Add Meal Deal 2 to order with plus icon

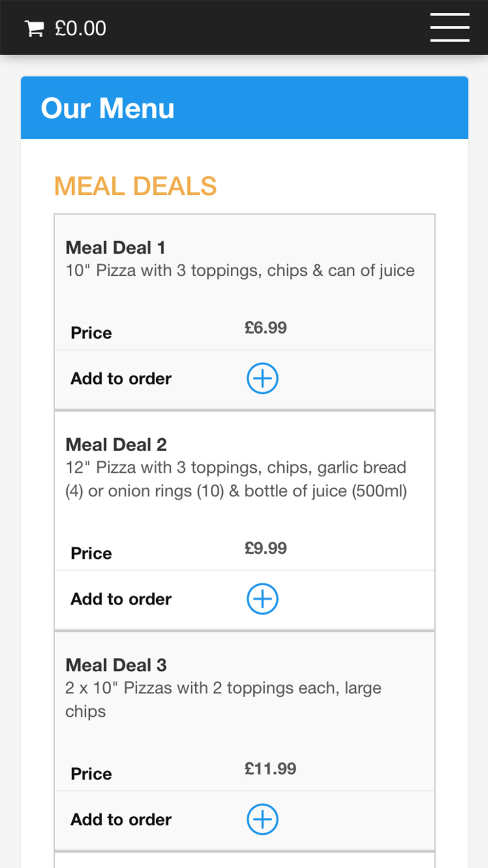point(263,599)
